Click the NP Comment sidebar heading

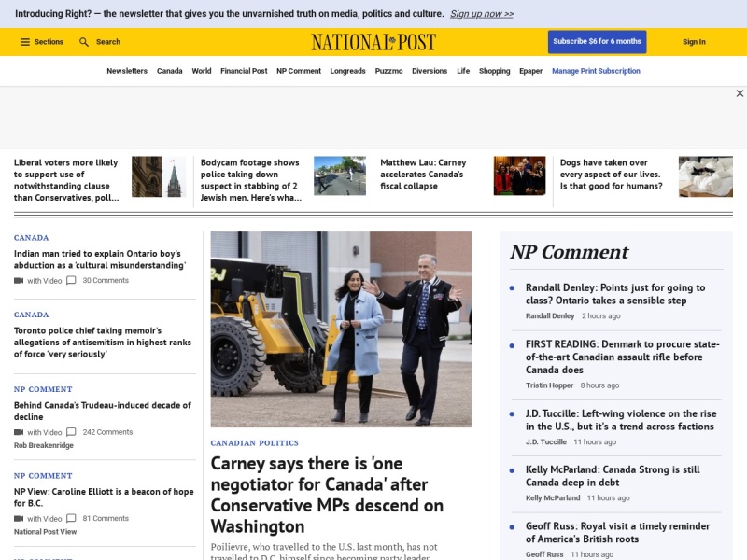570,252
